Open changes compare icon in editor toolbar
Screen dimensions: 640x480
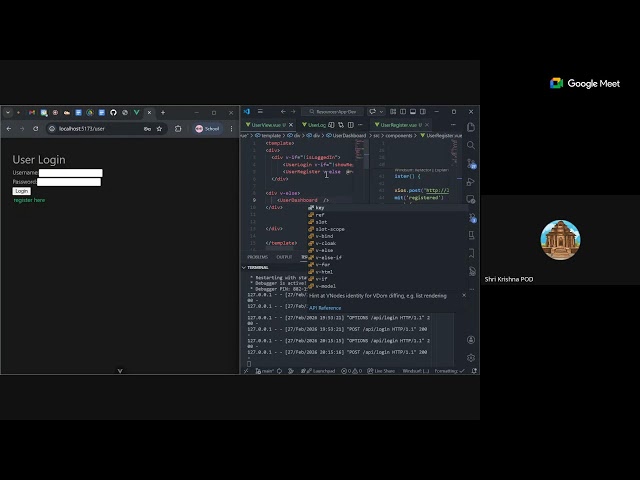[341, 125]
